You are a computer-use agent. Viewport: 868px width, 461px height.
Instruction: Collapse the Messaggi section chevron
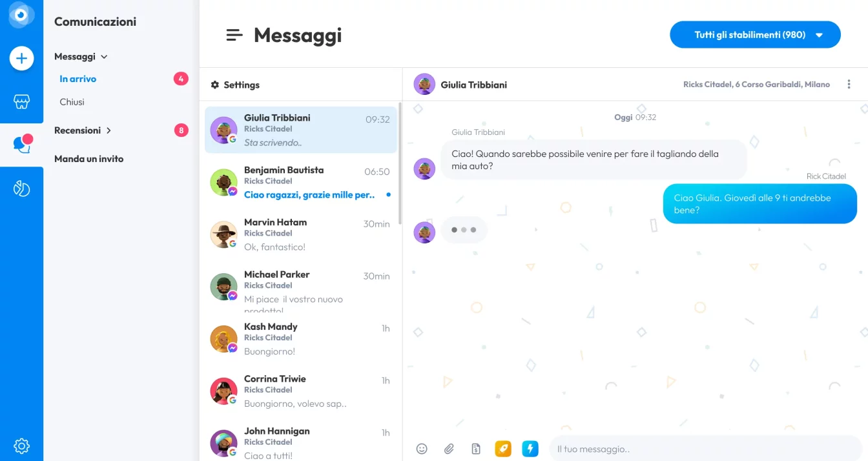[x=104, y=57]
